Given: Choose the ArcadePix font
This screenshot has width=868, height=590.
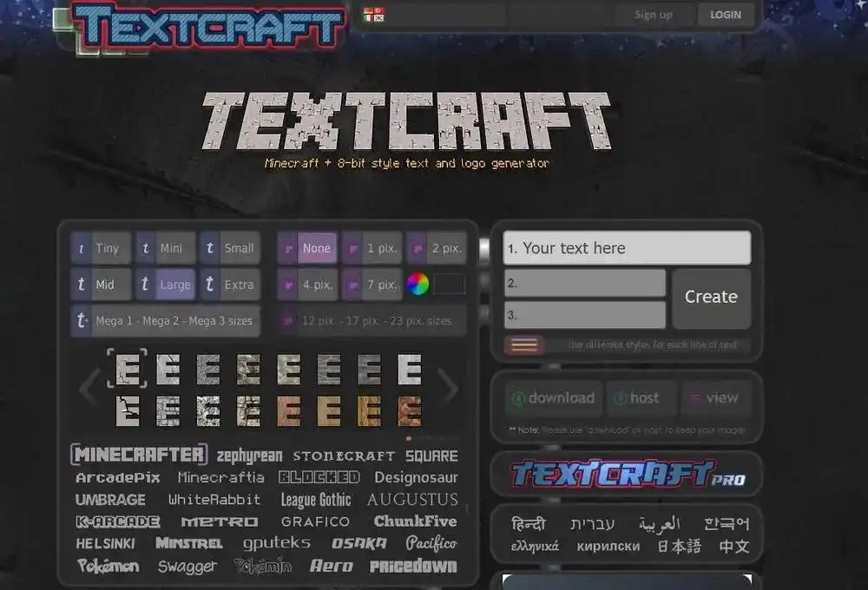Looking at the screenshot, I should click(118, 478).
